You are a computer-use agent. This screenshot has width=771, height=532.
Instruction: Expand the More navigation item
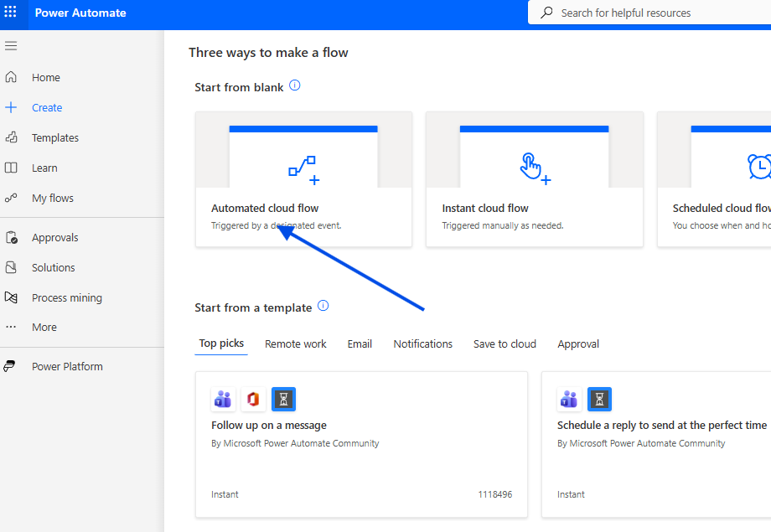(44, 328)
